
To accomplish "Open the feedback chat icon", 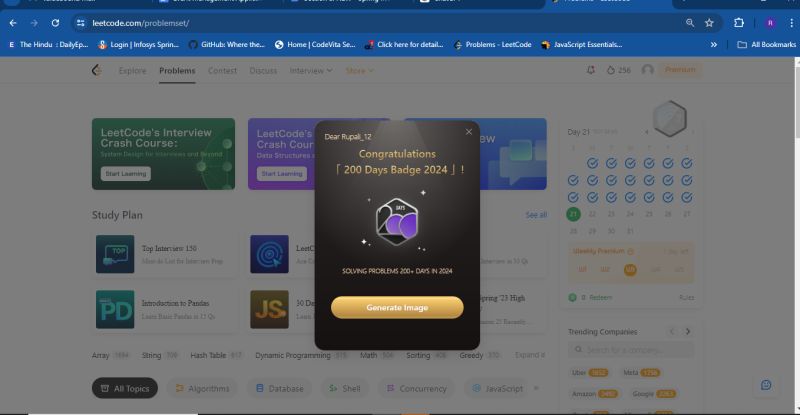I will click(766, 385).
